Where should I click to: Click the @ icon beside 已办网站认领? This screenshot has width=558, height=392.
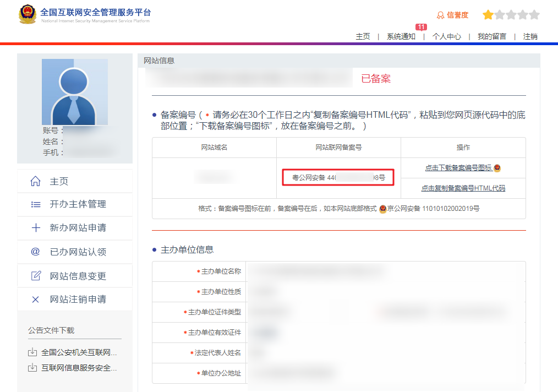[36, 252]
